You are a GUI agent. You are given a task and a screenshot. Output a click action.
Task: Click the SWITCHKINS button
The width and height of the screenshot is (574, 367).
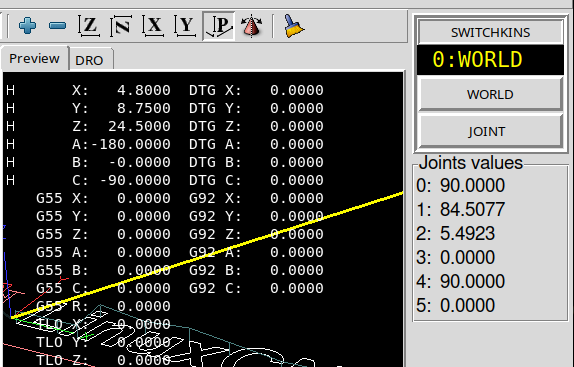pos(490,32)
